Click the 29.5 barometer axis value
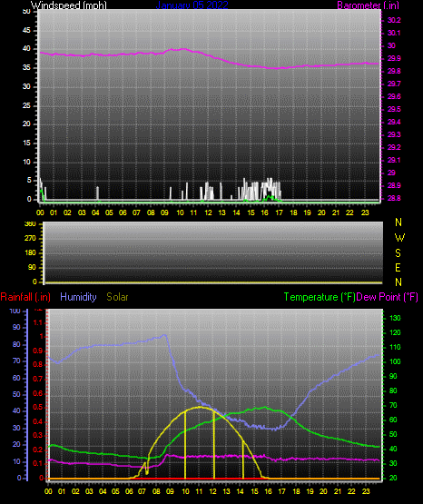 (394, 109)
